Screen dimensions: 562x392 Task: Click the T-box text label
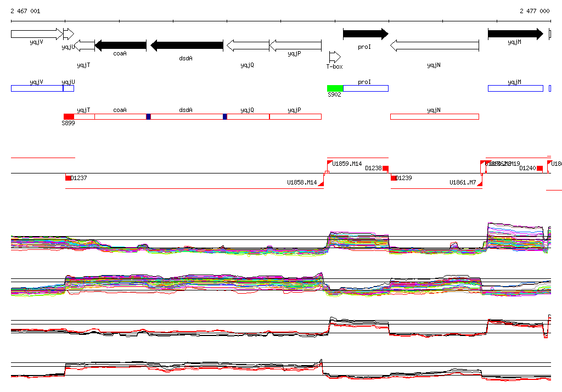tap(334, 66)
